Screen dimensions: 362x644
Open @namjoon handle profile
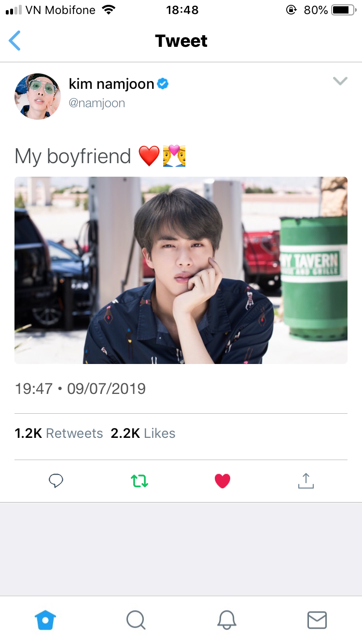point(97,103)
